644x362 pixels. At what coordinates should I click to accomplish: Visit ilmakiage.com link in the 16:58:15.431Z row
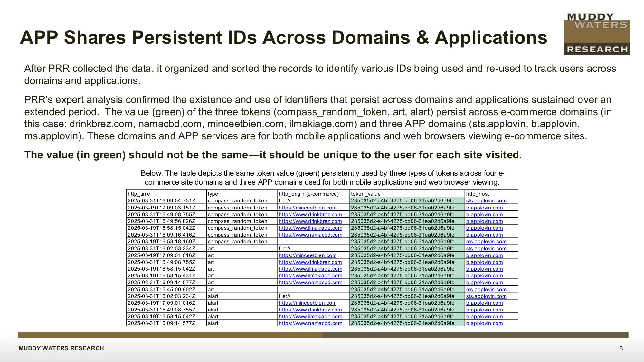coord(310,276)
